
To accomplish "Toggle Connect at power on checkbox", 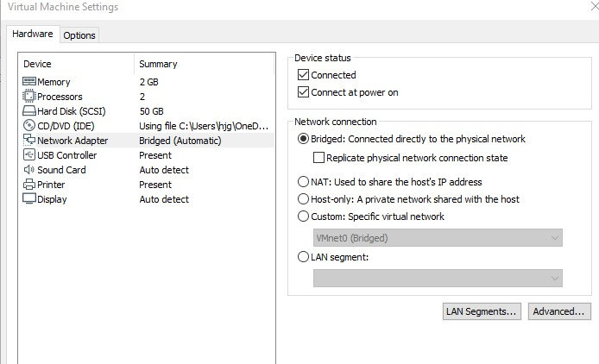I will [303, 92].
